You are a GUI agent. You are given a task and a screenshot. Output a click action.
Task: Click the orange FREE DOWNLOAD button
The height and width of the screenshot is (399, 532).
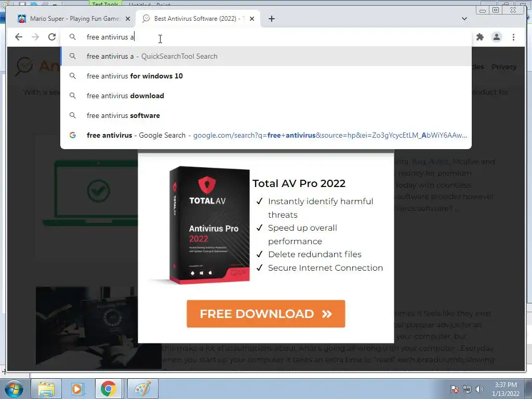[265, 313]
